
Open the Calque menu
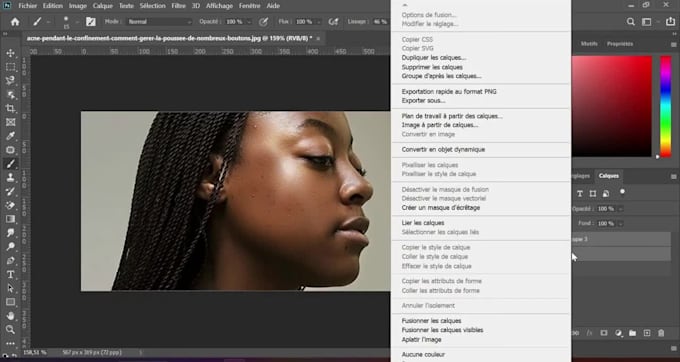(x=103, y=6)
